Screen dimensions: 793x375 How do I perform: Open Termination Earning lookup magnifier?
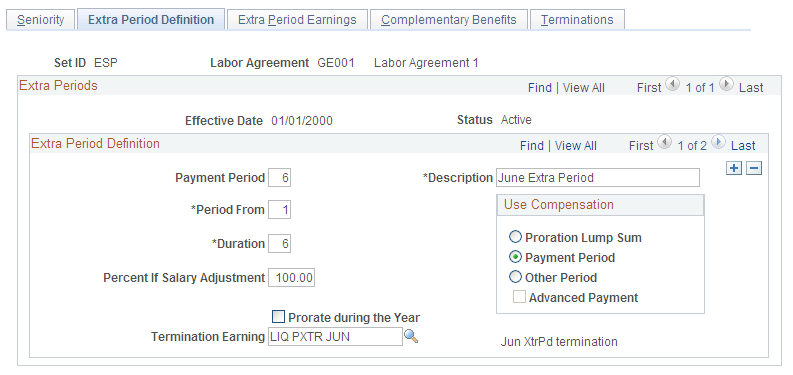411,336
